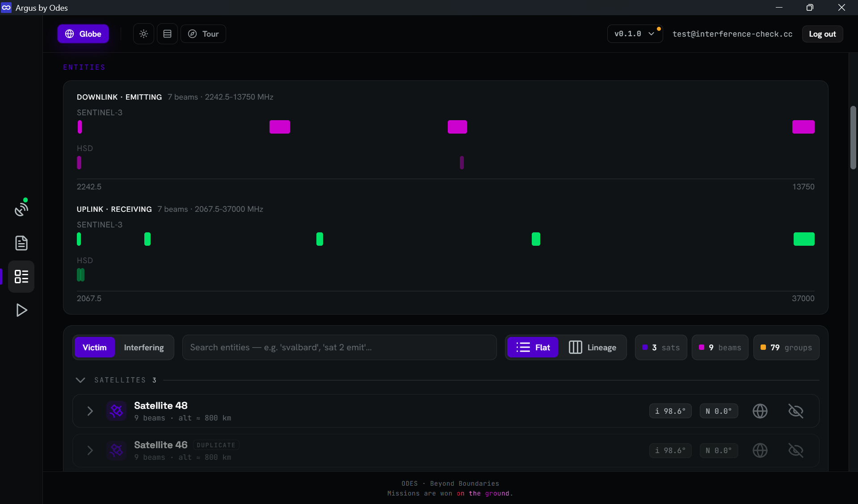Collapse the SATELLITES section
Image resolution: width=858 pixels, height=504 pixels.
point(80,380)
